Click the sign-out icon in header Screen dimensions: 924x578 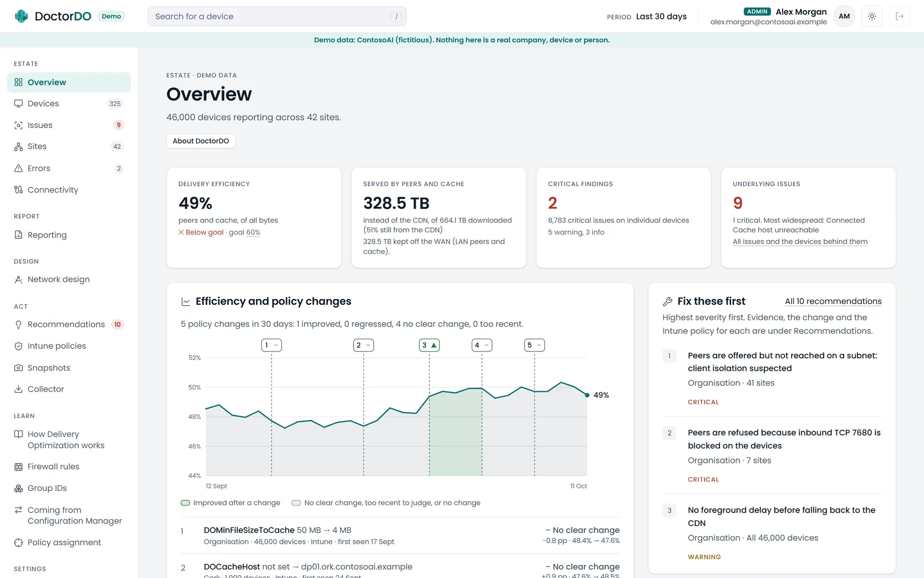[899, 16]
